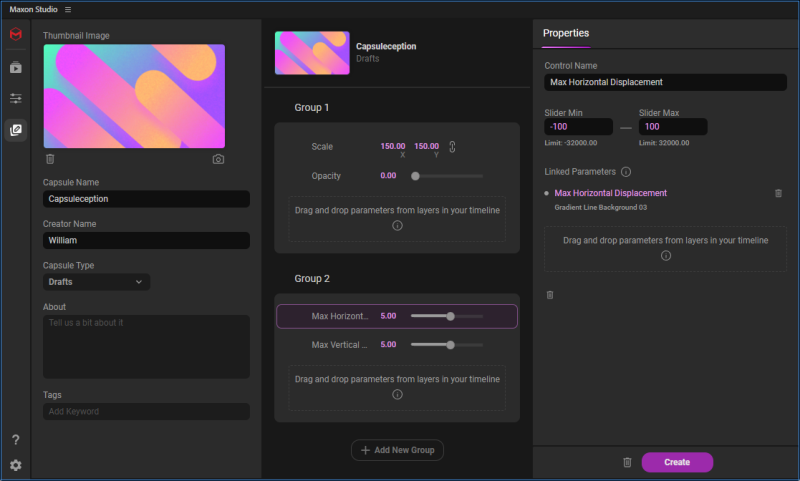Click the Capsuleception header thumbnail
The height and width of the screenshot is (481, 800).
click(312, 53)
